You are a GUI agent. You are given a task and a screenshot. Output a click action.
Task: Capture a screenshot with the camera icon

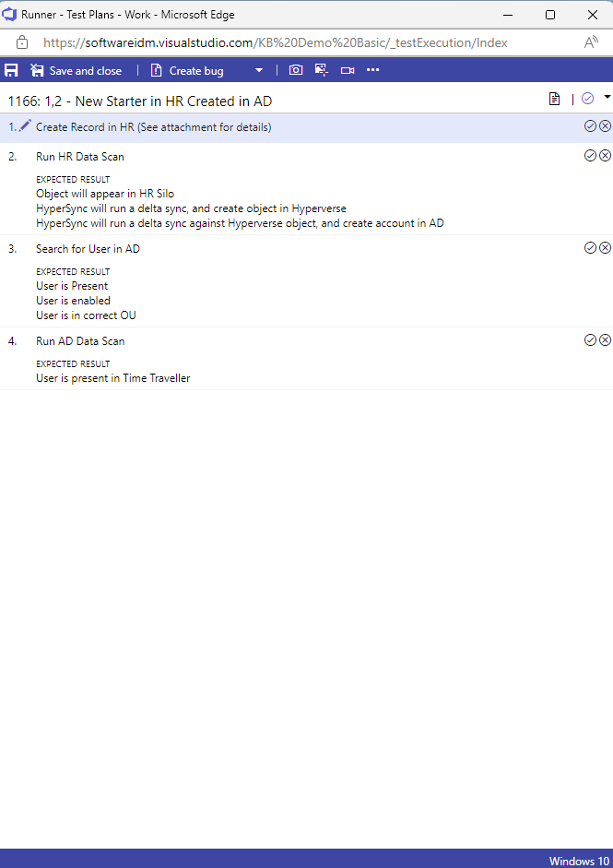point(296,70)
